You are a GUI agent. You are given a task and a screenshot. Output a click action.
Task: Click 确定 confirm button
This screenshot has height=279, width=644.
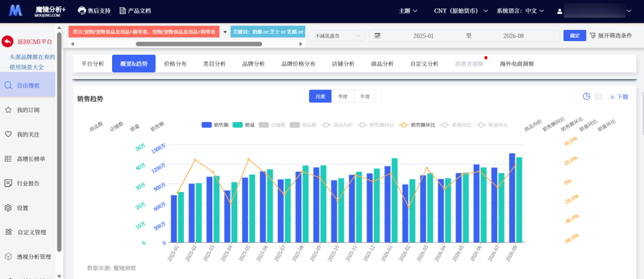(x=575, y=36)
